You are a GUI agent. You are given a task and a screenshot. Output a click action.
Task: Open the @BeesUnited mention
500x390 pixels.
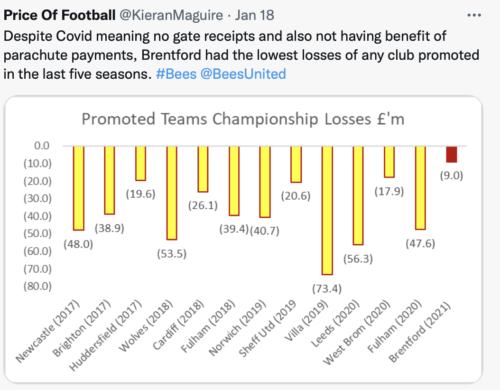243,74
